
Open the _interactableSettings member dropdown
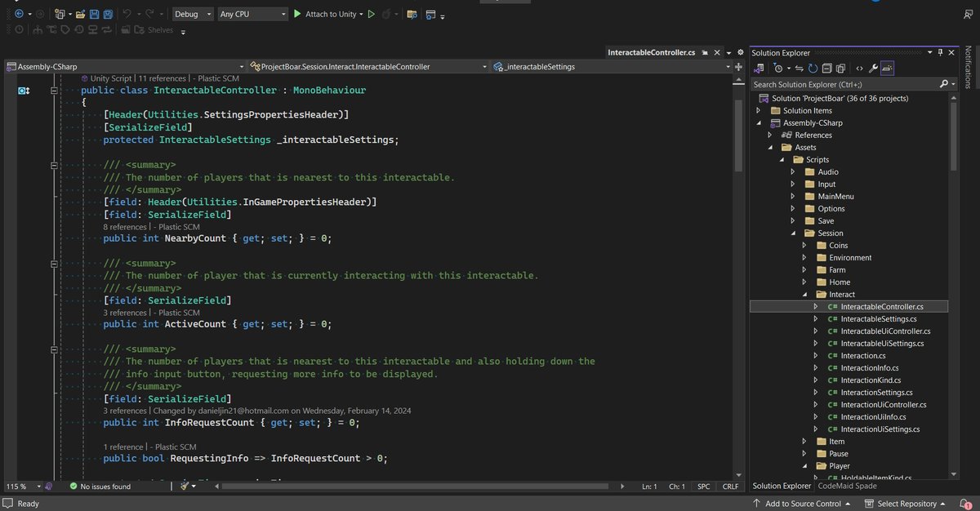click(612, 67)
